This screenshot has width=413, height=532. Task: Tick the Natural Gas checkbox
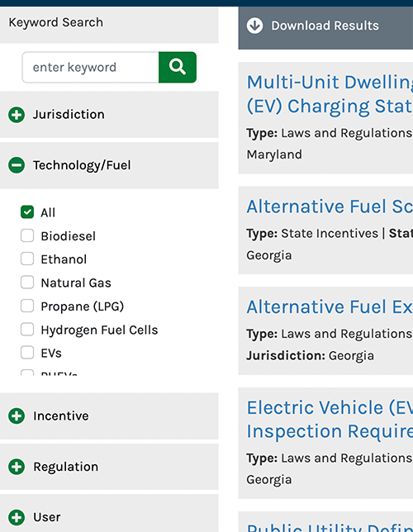(x=27, y=283)
